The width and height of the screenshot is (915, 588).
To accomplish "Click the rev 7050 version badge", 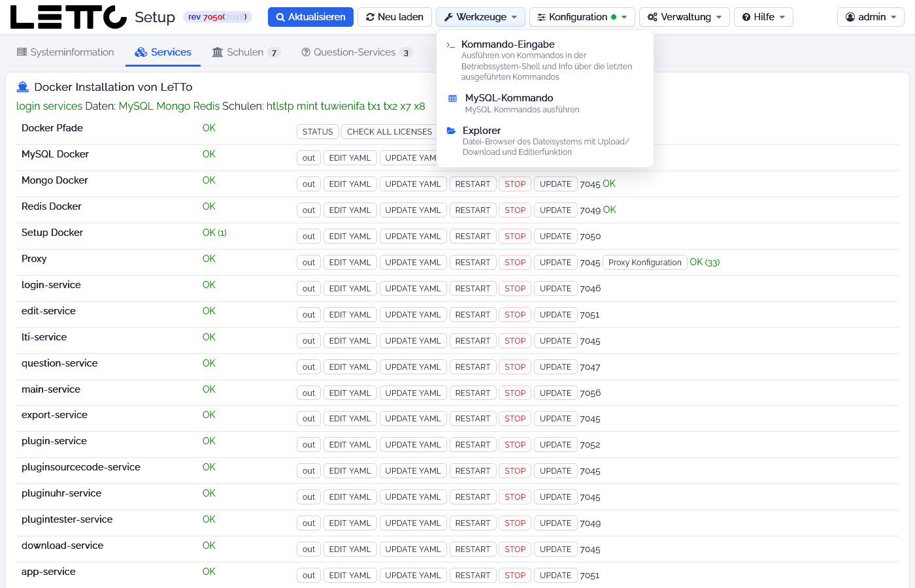I will (x=218, y=17).
